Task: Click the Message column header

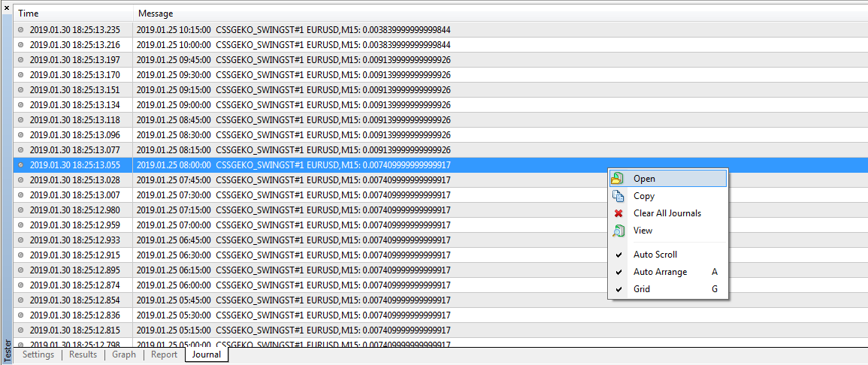Action: (x=501, y=14)
